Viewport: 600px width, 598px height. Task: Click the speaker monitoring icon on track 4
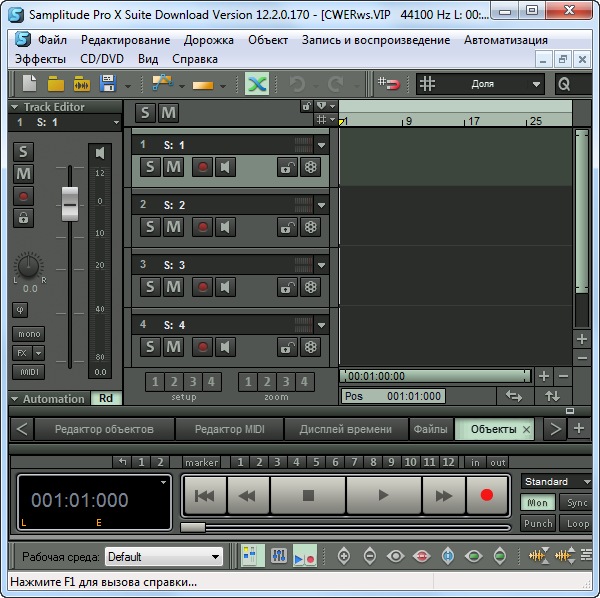pyautogui.click(x=225, y=347)
